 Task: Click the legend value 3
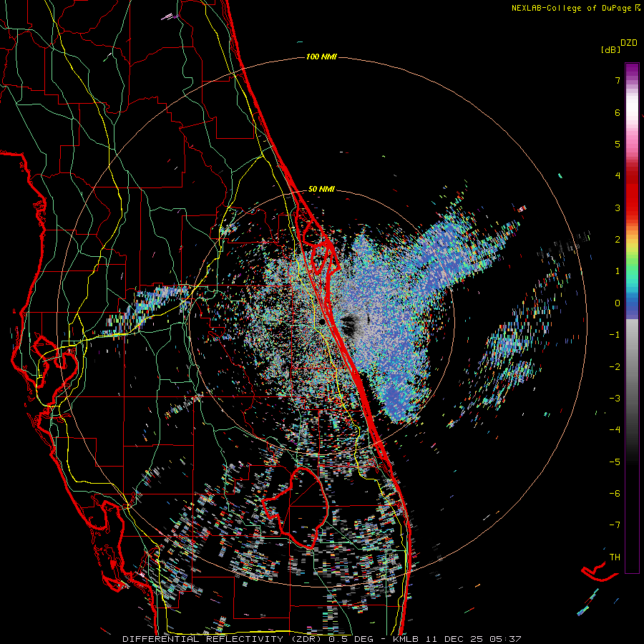pos(618,208)
